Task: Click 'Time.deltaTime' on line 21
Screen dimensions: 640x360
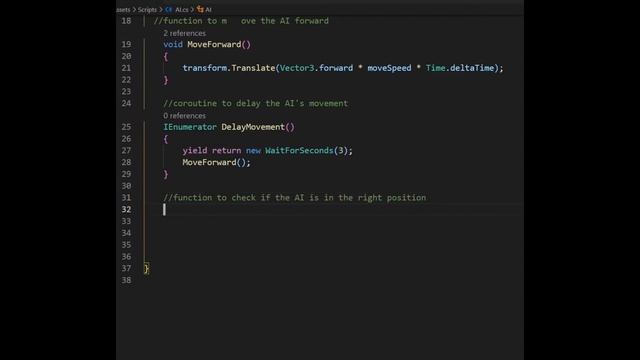Action: tap(460, 68)
